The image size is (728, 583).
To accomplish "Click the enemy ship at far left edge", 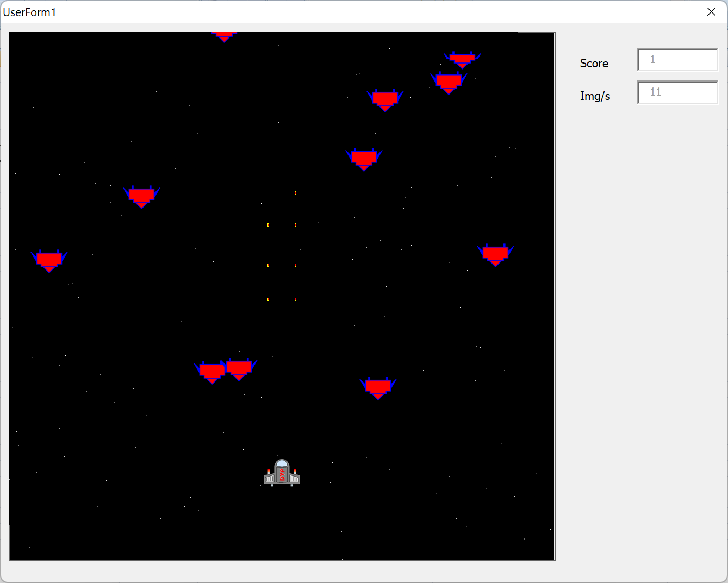I will 49,261.
